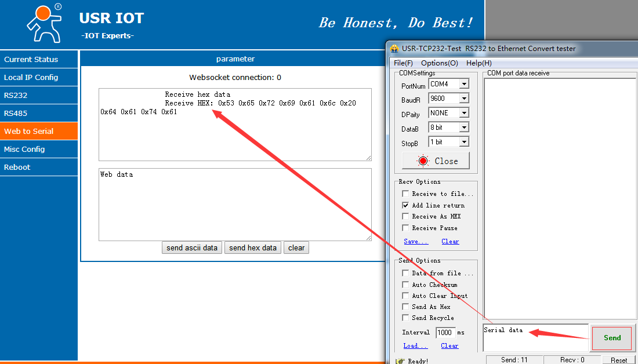Expand the DPaity NONE dropdown
This screenshot has height=364, width=638.
(464, 112)
